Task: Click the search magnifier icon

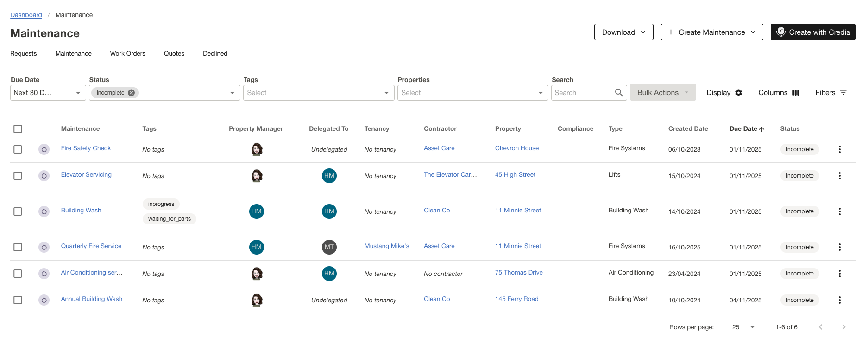Action: [x=618, y=93]
